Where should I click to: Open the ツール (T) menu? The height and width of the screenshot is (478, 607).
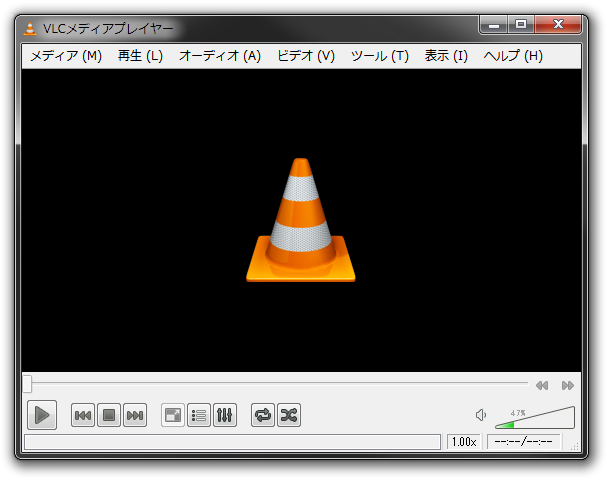(380, 56)
